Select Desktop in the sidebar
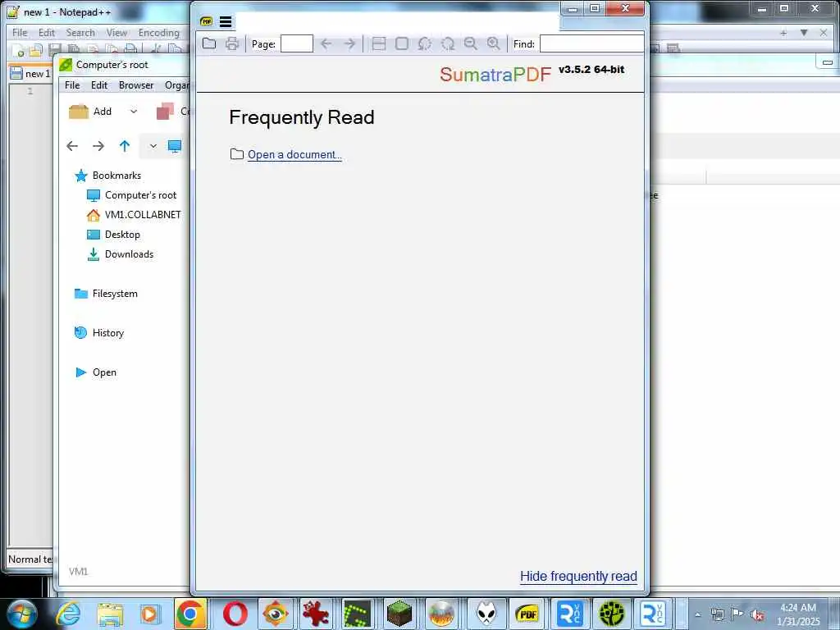The image size is (840, 630). pos(113,235)
